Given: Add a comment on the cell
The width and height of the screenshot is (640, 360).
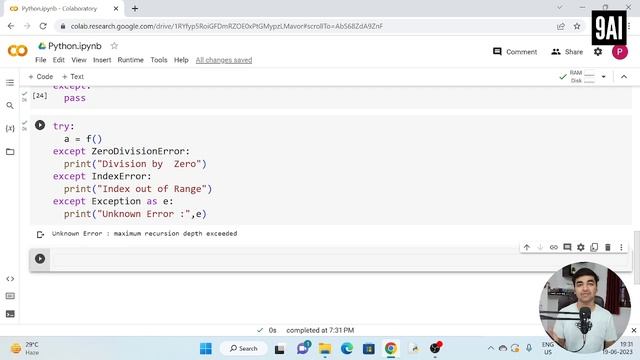Looking at the screenshot, I should click(567, 247).
